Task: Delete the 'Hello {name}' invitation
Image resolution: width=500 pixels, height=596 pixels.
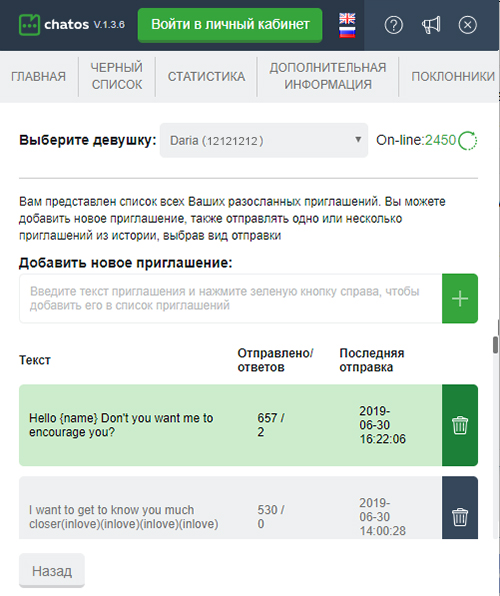Action: pos(460,425)
